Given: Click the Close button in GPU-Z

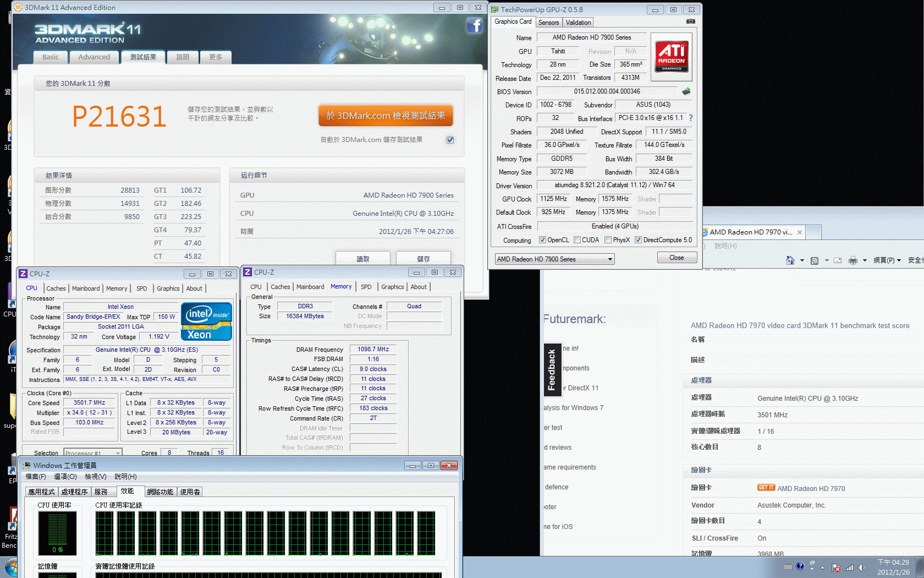Looking at the screenshot, I should coord(677,258).
